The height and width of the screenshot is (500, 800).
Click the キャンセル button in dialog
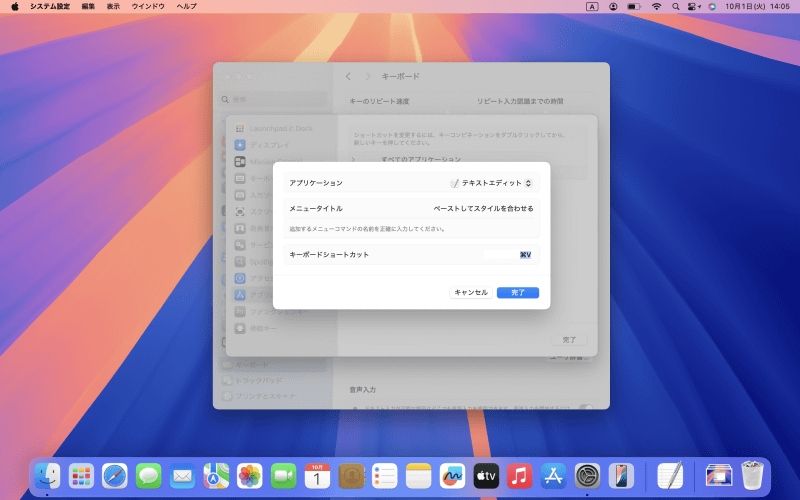(x=471, y=292)
